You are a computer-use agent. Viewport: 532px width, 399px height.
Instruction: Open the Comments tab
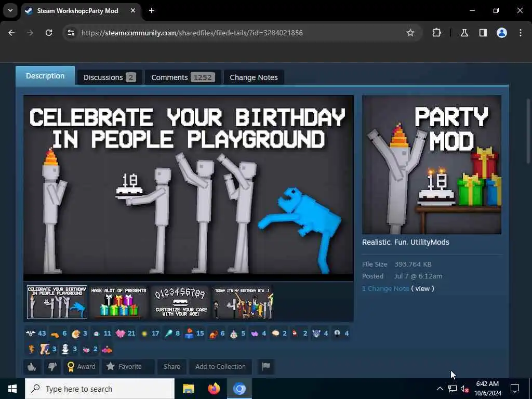point(183,77)
